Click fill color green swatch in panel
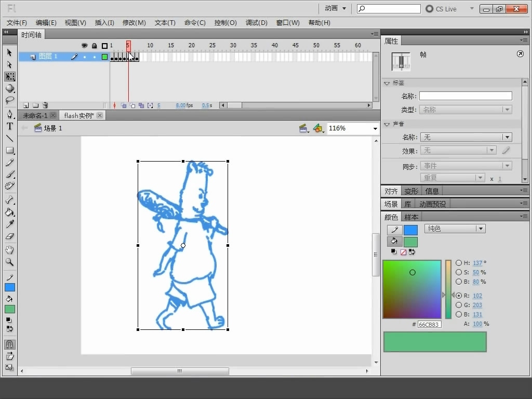Screen dimensions: 532x399 [x=410, y=242]
